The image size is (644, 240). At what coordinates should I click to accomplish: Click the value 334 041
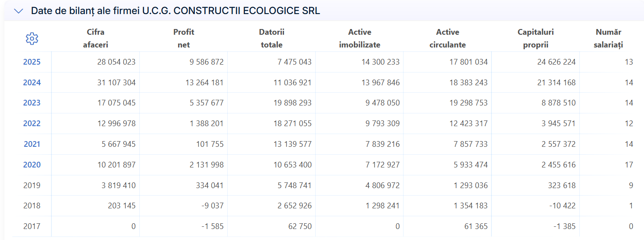211,185
